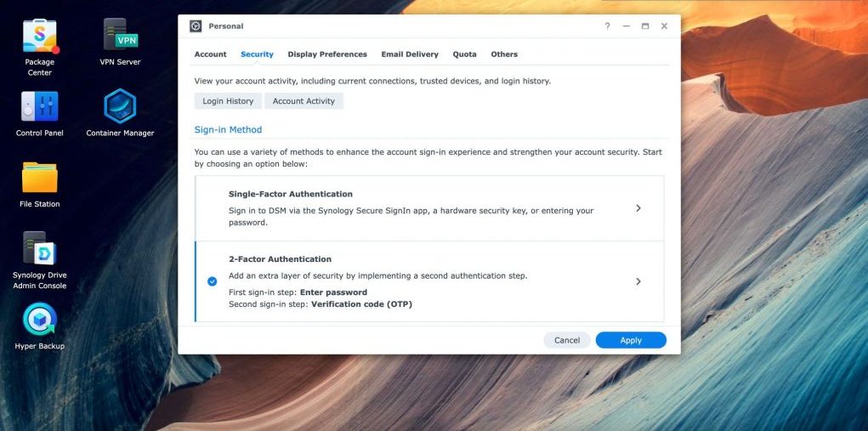Open Control Panel icon
The width and height of the screenshot is (868, 431).
pyautogui.click(x=39, y=107)
